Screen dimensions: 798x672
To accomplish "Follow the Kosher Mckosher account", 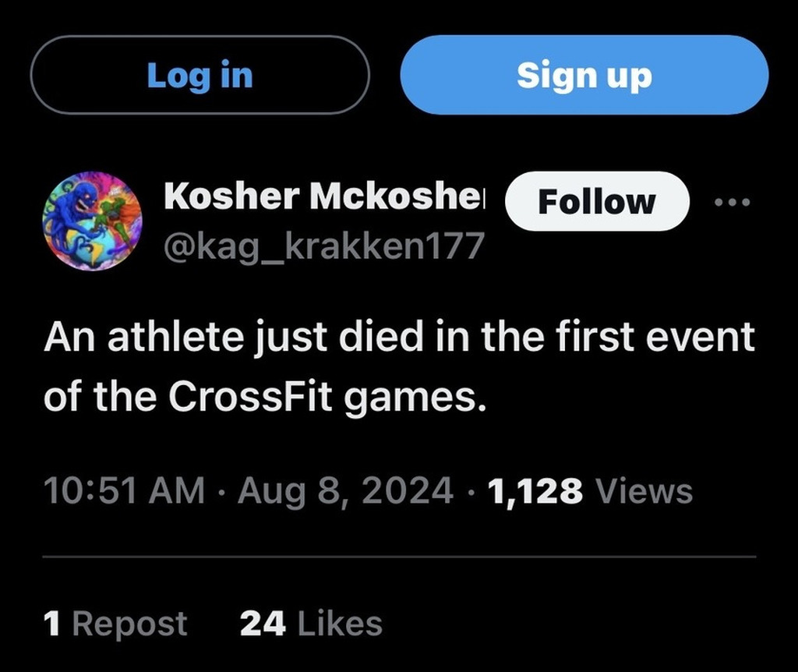I will (x=597, y=202).
